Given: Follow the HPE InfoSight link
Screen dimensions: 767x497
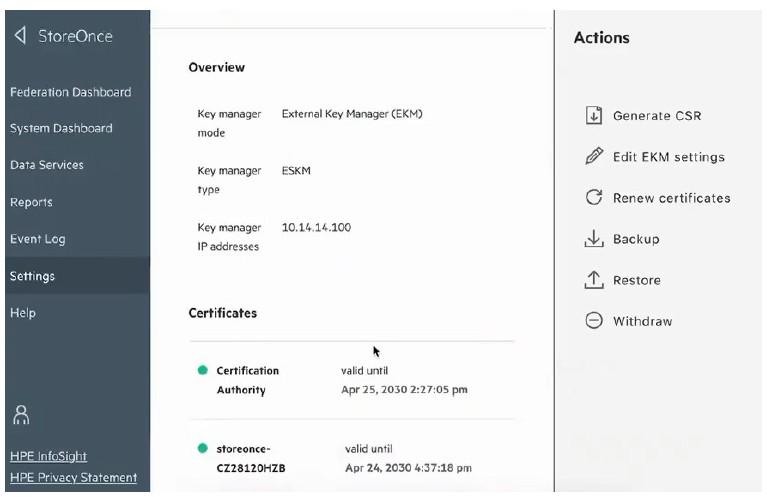Looking at the screenshot, I should click(48, 456).
